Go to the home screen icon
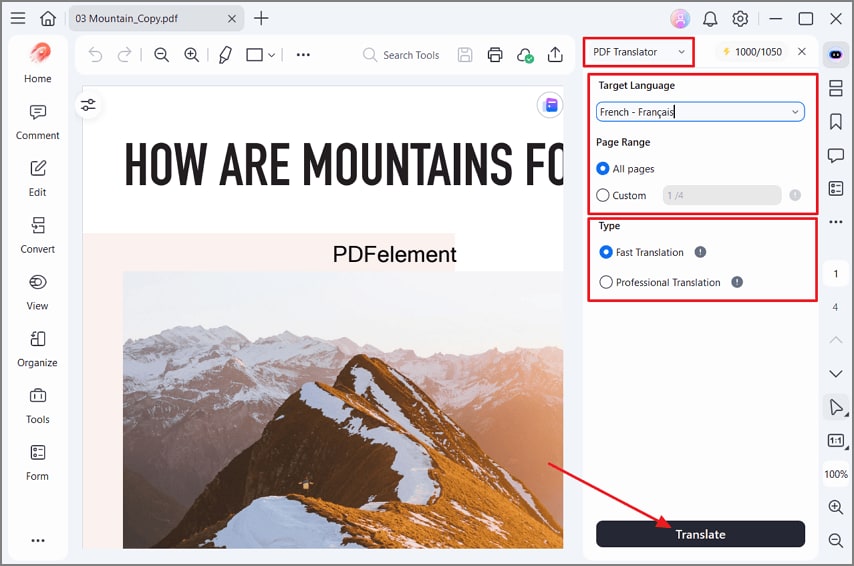Viewport: 854px width, 566px height. tap(48, 19)
